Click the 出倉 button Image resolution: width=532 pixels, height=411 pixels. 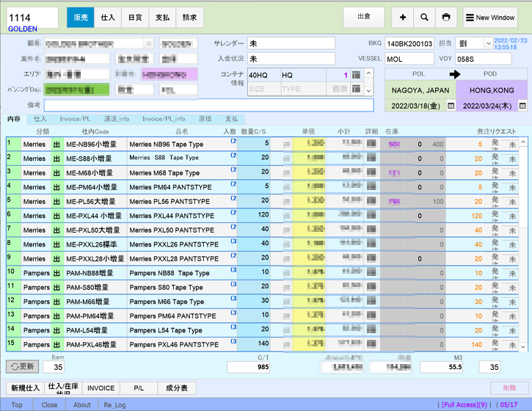coord(364,17)
